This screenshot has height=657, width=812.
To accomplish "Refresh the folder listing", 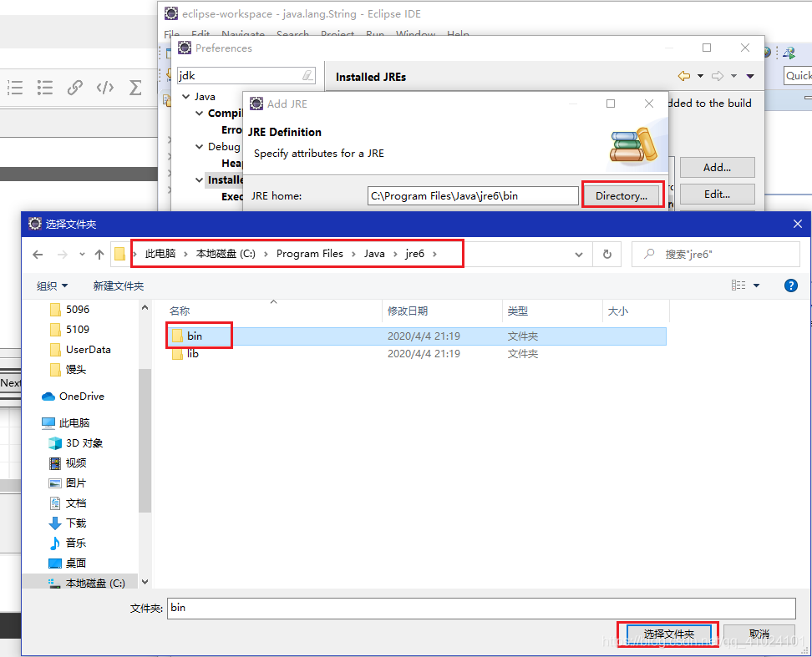I will [x=607, y=254].
